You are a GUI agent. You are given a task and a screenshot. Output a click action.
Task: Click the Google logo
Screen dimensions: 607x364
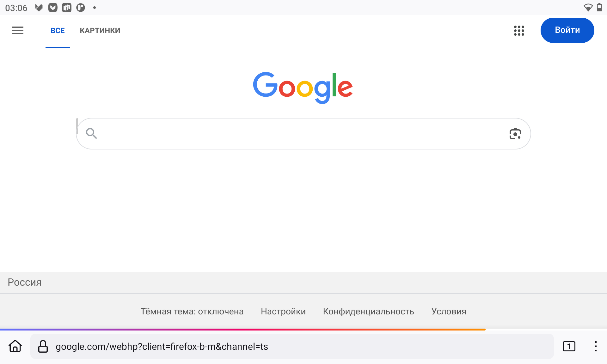(x=303, y=87)
